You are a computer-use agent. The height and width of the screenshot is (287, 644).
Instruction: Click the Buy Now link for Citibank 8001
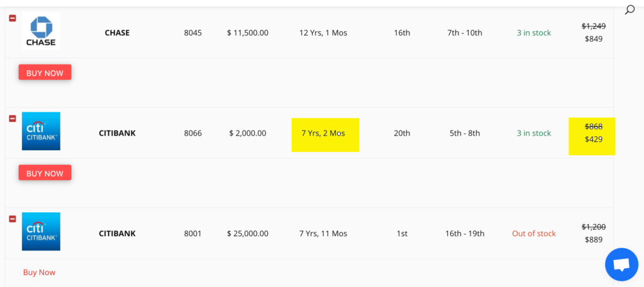click(39, 273)
